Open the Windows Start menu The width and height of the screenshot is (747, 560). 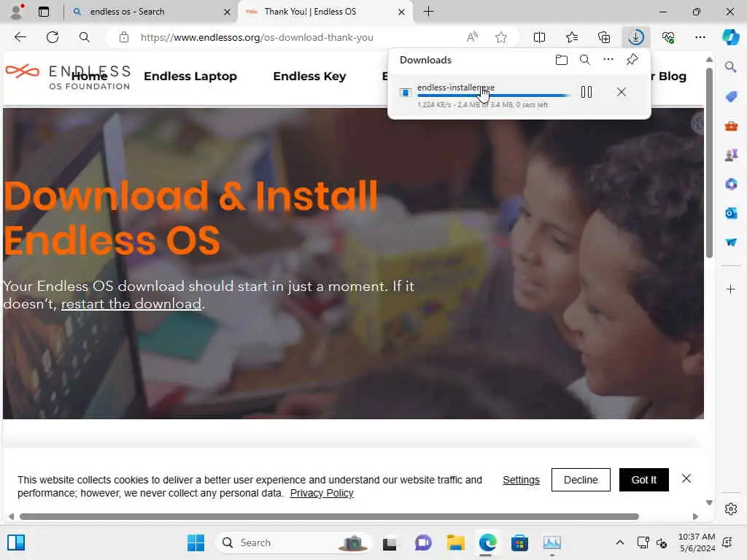196,542
